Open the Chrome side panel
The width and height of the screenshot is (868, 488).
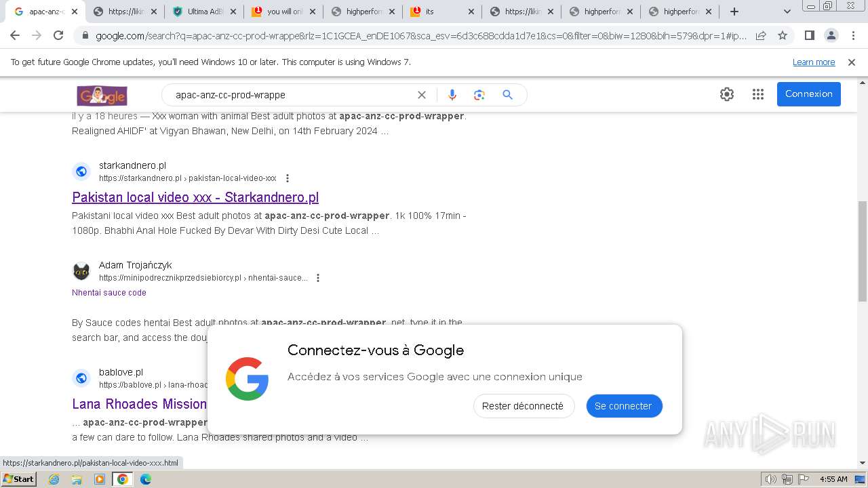pyautogui.click(x=809, y=35)
